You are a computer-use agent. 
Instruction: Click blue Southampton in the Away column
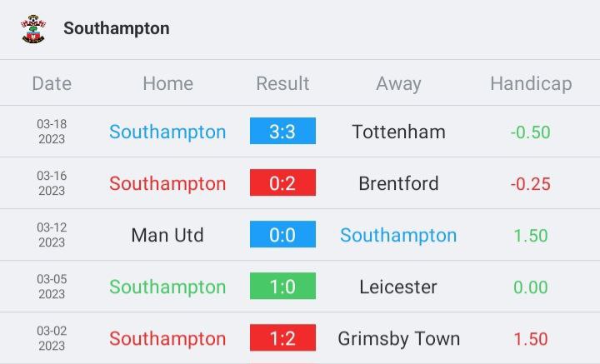click(398, 236)
